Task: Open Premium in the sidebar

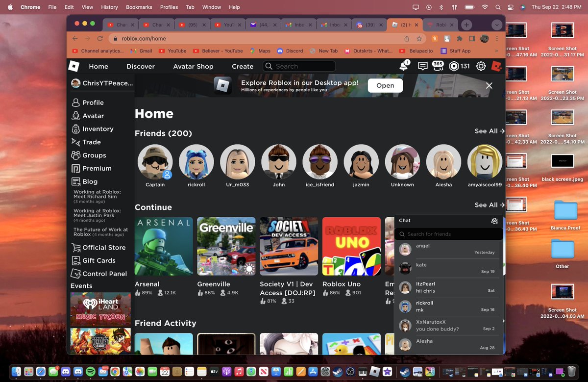Action: 91,168
